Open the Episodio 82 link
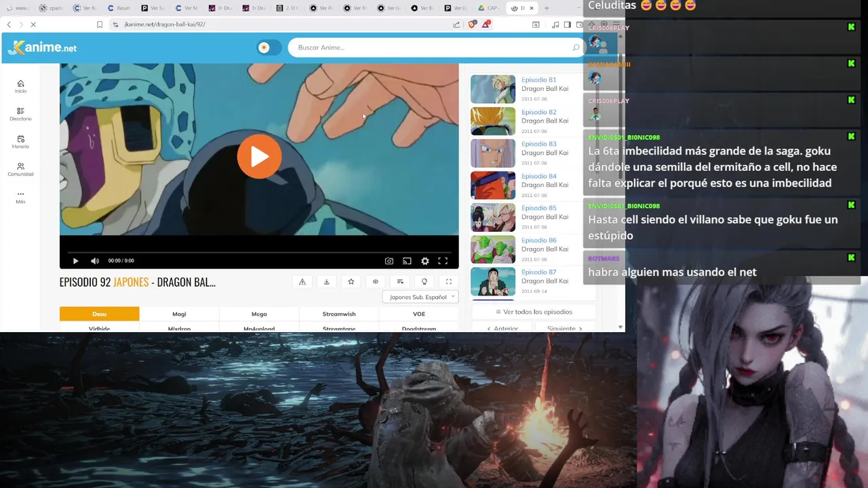The width and height of the screenshot is (868, 488). click(x=538, y=112)
